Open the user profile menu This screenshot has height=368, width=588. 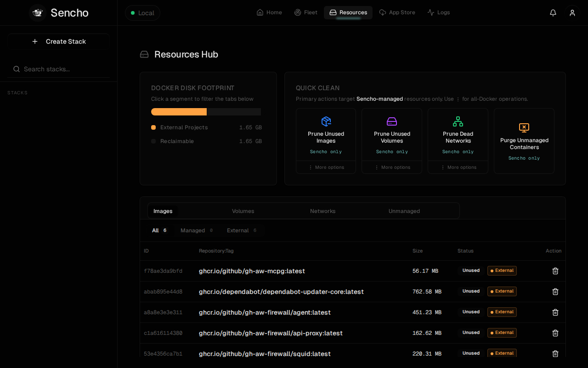click(572, 13)
